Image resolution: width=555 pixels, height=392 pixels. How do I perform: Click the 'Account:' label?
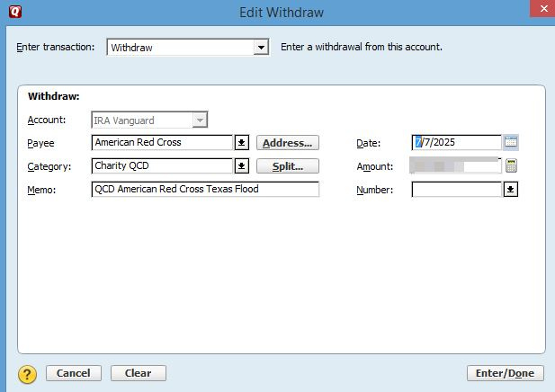[x=47, y=120]
